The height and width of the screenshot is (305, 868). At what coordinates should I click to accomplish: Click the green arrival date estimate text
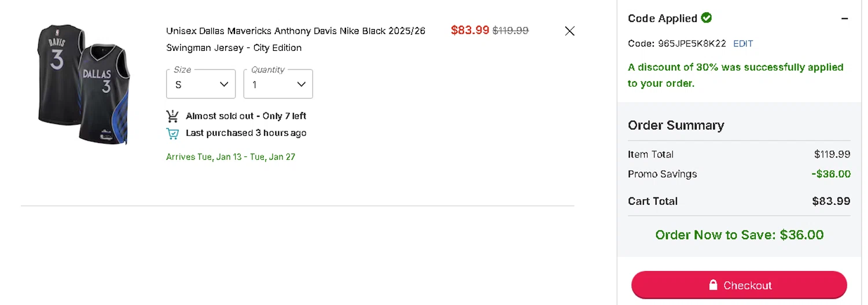click(230, 157)
